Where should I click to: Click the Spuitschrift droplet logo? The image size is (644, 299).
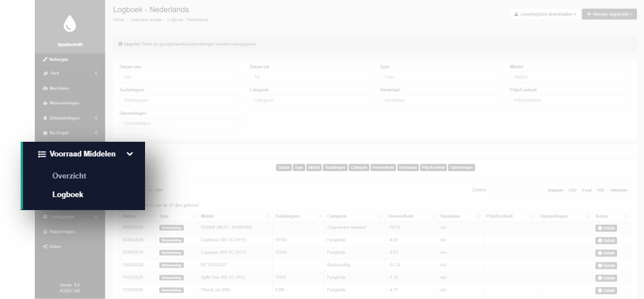[x=70, y=24]
